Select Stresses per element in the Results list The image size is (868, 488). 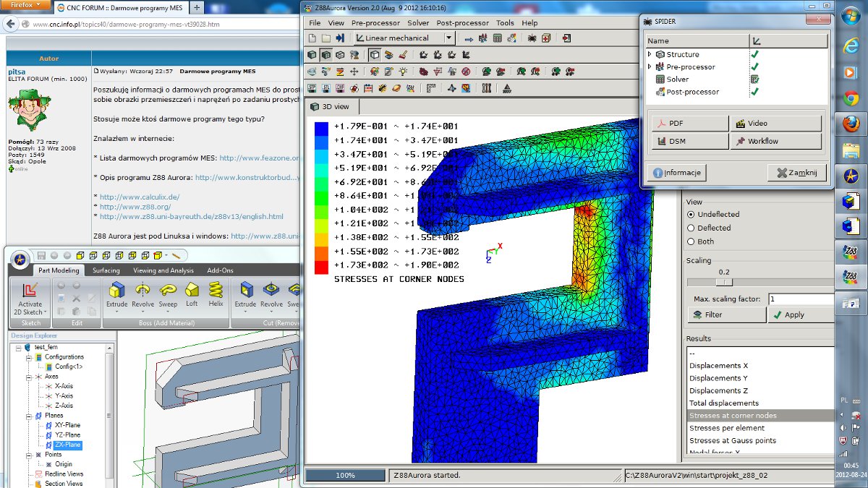759,428
